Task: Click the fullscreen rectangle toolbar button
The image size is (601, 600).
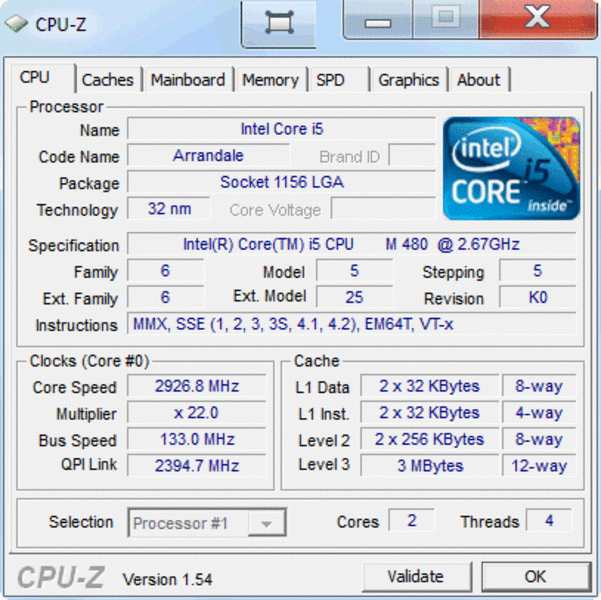Action: click(279, 23)
